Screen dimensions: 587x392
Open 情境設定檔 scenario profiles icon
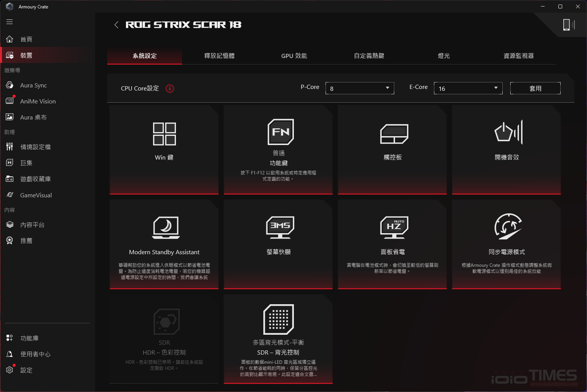coord(10,147)
